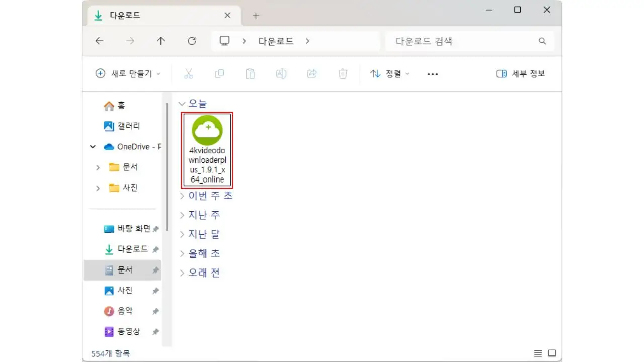Close the 다운로드 tab
This screenshot has width=644, height=362.
(227, 16)
